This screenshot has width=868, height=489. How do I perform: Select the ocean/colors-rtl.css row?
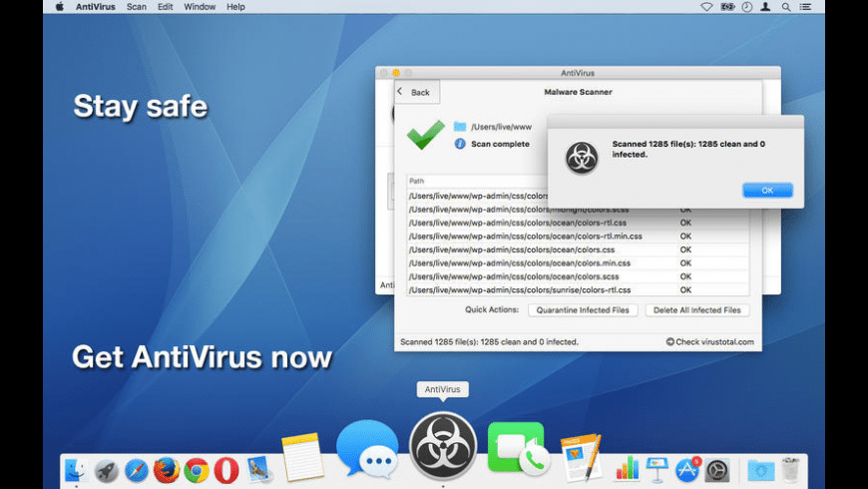(578, 223)
